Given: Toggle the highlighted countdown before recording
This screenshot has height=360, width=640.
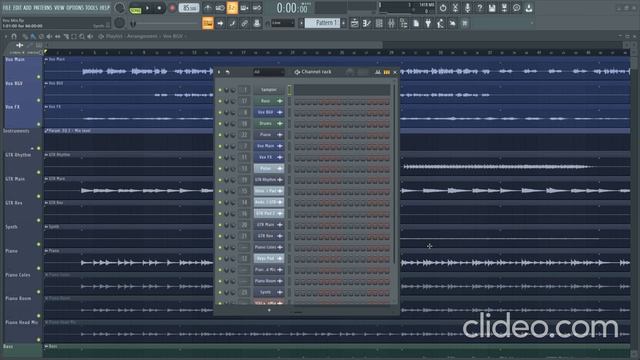Looking at the screenshot, I should 232,8.
